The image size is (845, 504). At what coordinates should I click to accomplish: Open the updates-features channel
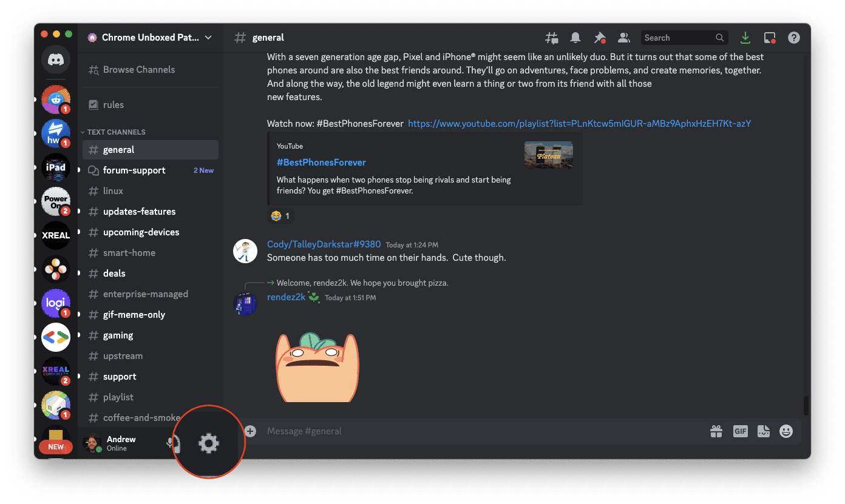pyautogui.click(x=150, y=212)
